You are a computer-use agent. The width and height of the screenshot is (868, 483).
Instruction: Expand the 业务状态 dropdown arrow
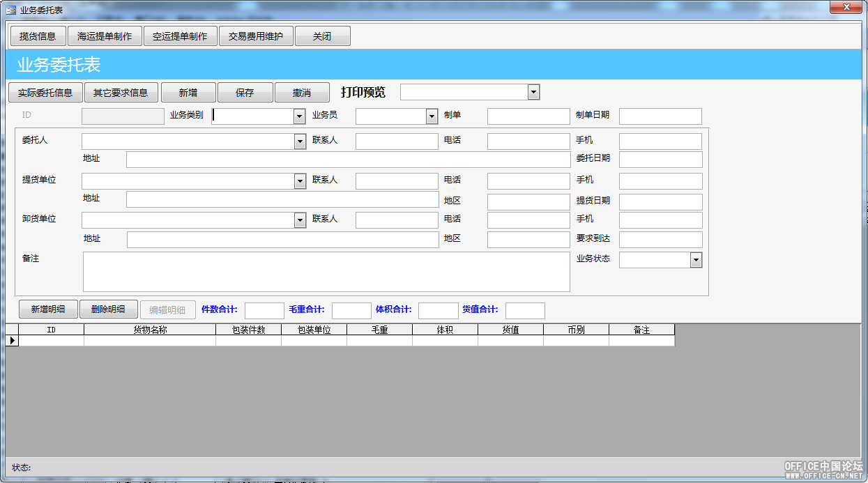696,260
